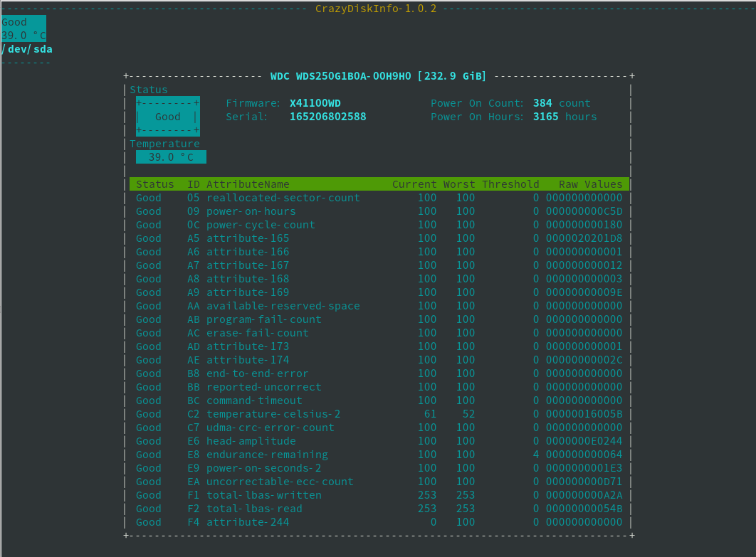756x557 pixels.
Task: Select the reallocated-sector-count row
Action: pos(379,198)
